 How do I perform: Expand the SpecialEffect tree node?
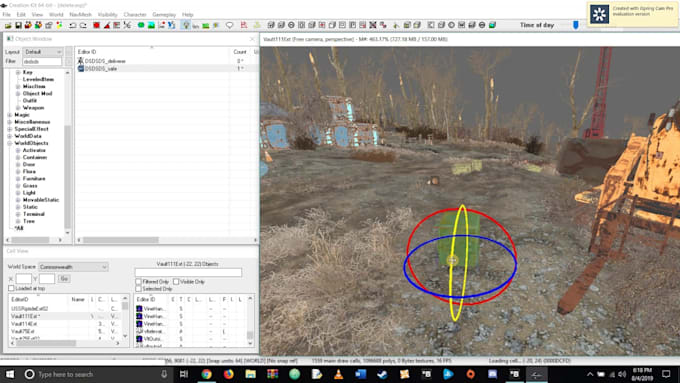[x=10, y=129]
